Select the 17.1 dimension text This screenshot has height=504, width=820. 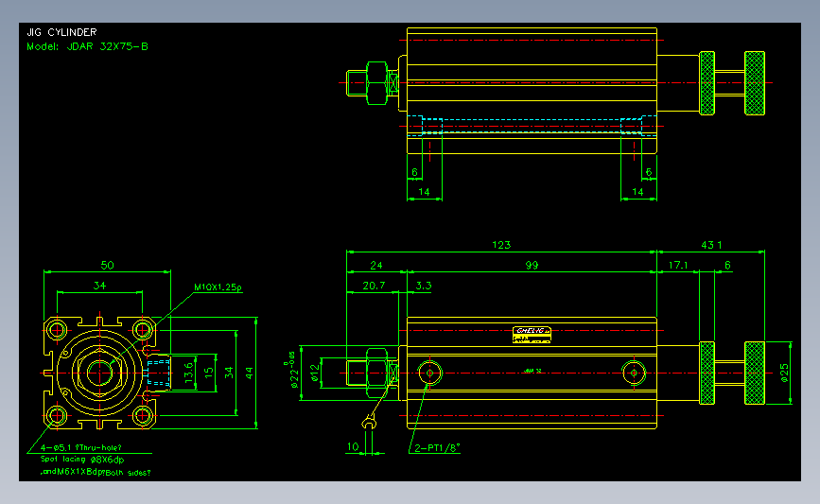[678, 265]
